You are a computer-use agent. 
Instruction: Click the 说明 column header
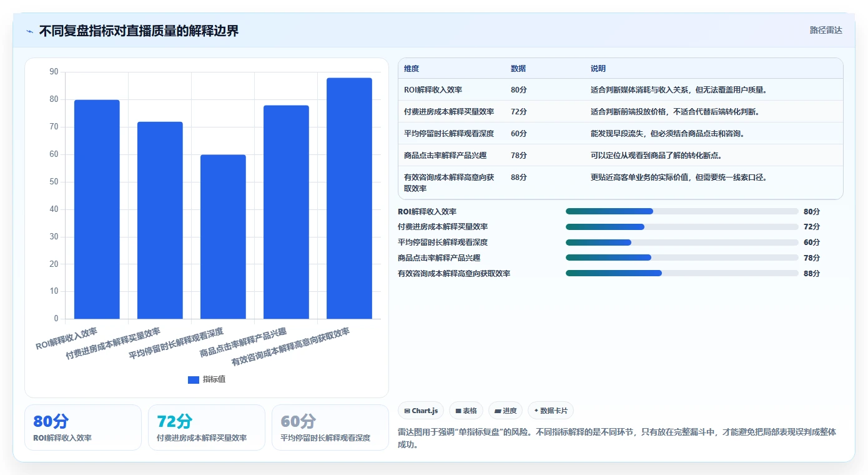pos(598,69)
